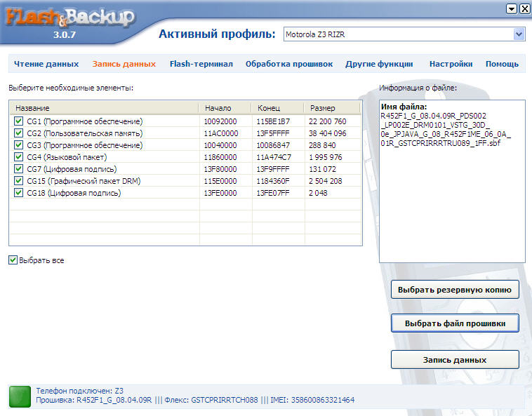Click end address 13FE07FF

tap(273, 193)
